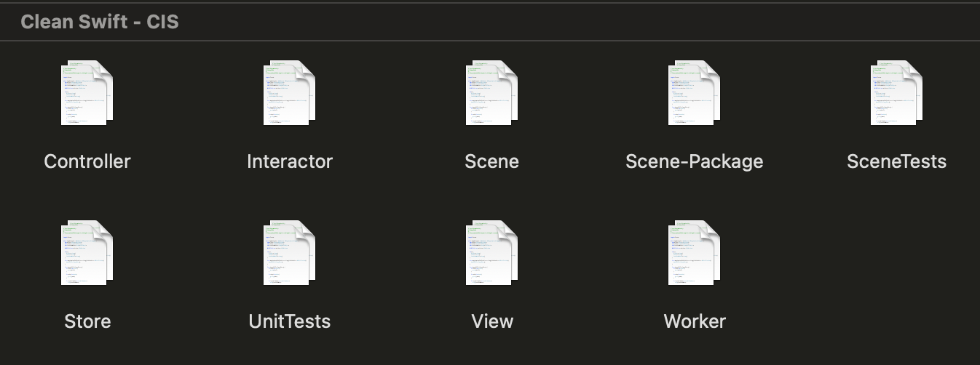Image resolution: width=980 pixels, height=365 pixels.
Task: Click the Store text label
Action: click(87, 321)
